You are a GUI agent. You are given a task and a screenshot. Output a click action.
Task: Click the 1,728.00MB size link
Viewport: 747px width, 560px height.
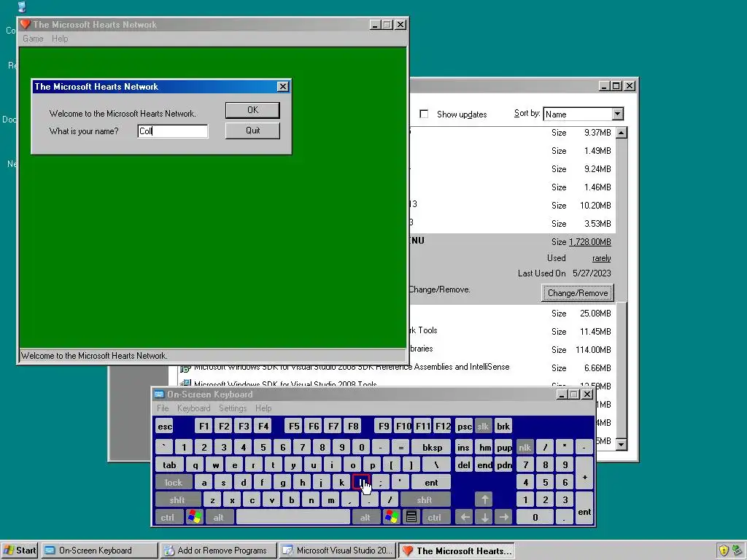tap(589, 242)
